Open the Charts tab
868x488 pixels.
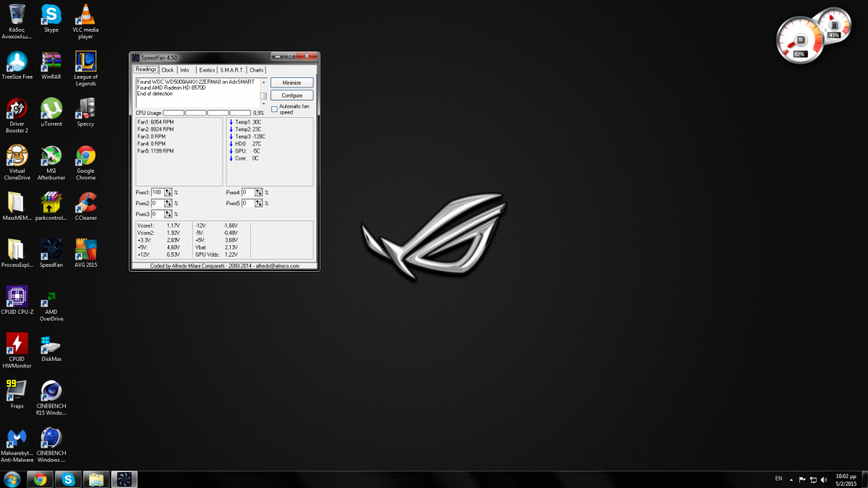(256, 70)
